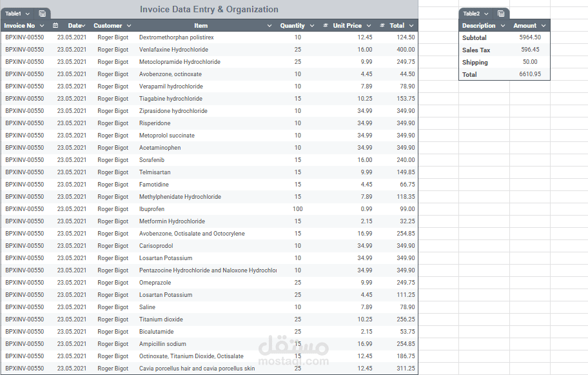The height and width of the screenshot is (375, 588).
Task: Open the Table2 table view icon
Action: point(500,14)
